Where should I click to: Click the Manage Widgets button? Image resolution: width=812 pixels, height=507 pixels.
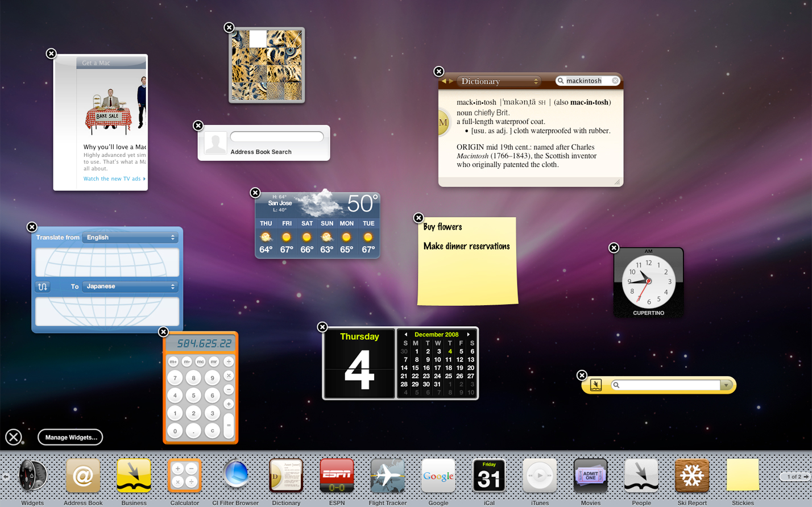[70, 437]
